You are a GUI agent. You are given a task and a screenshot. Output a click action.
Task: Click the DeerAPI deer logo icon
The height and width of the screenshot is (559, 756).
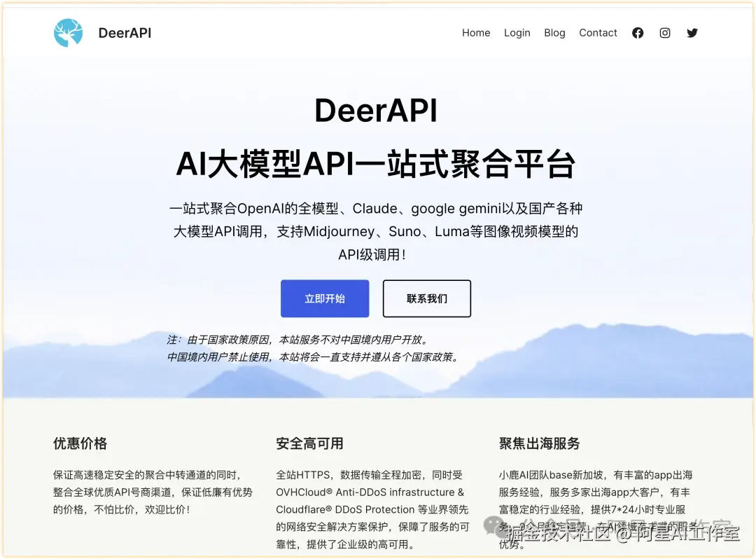68,33
